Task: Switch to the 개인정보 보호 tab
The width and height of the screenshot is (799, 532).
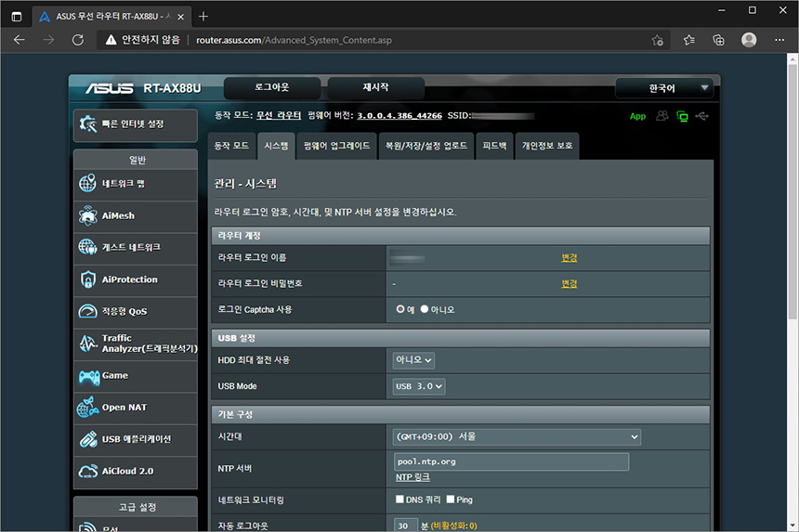Action: (x=547, y=146)
